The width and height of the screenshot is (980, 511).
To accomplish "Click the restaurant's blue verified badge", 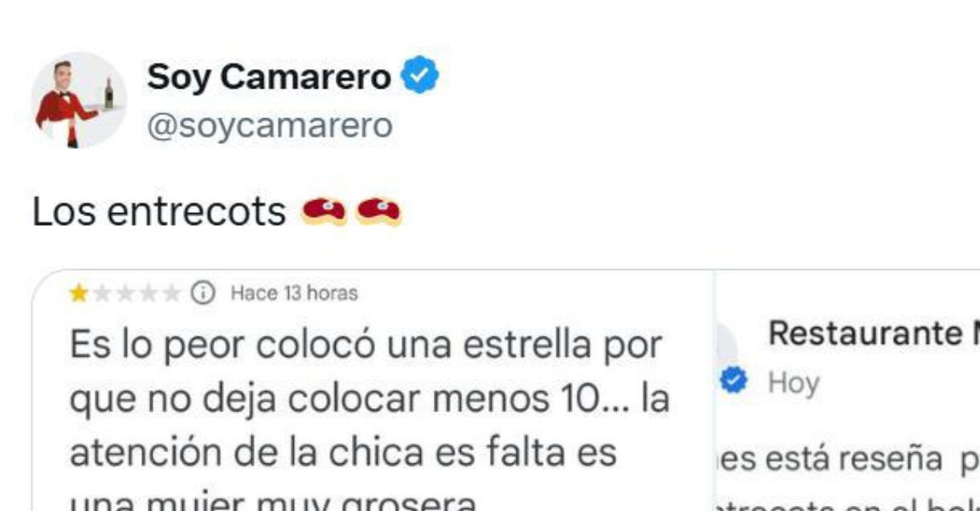I will (x=733, y=381).
